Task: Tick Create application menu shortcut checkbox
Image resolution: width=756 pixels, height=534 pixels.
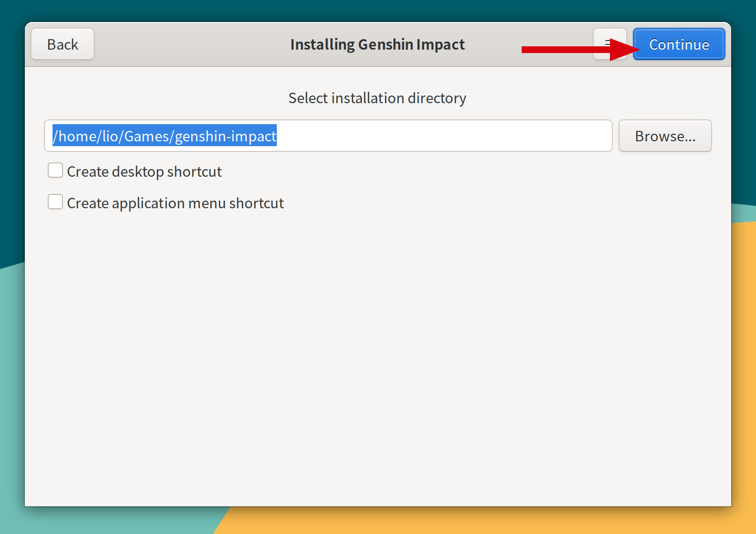Action: point(55,202)
